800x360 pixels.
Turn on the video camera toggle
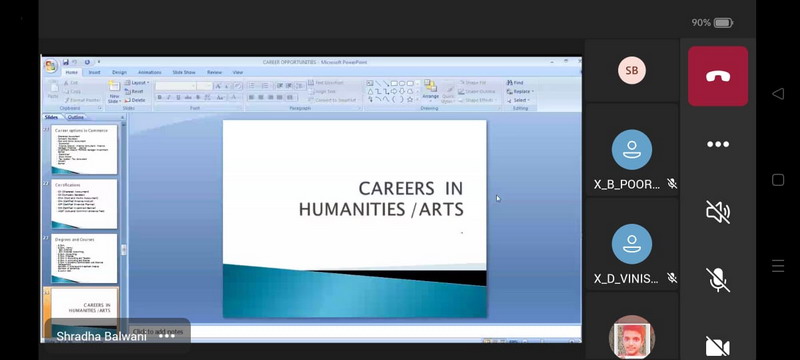717,347
